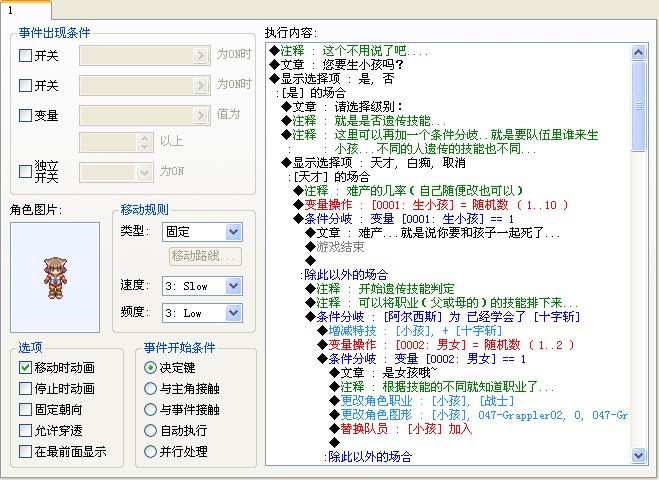Select the comment 开始遗传技能判定

click(380, 289)
